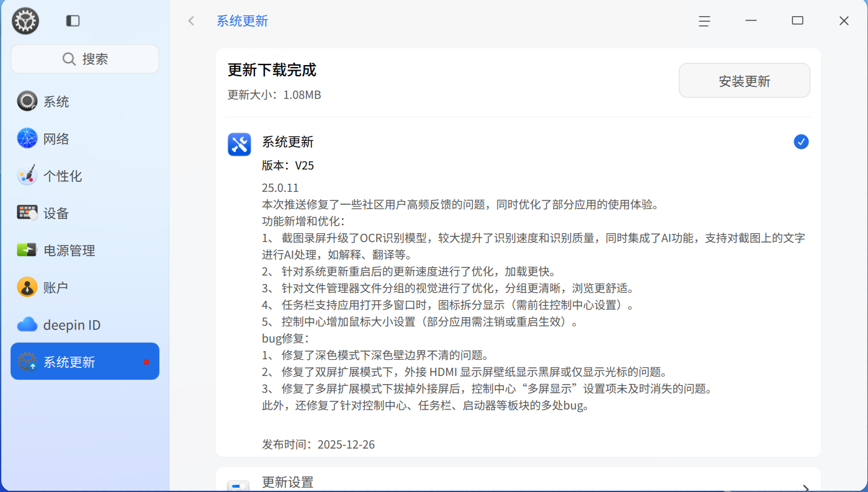The image size is (868, 492).
Task: Open 个性化 palette icon in sidebar
Action: point(27,176)
